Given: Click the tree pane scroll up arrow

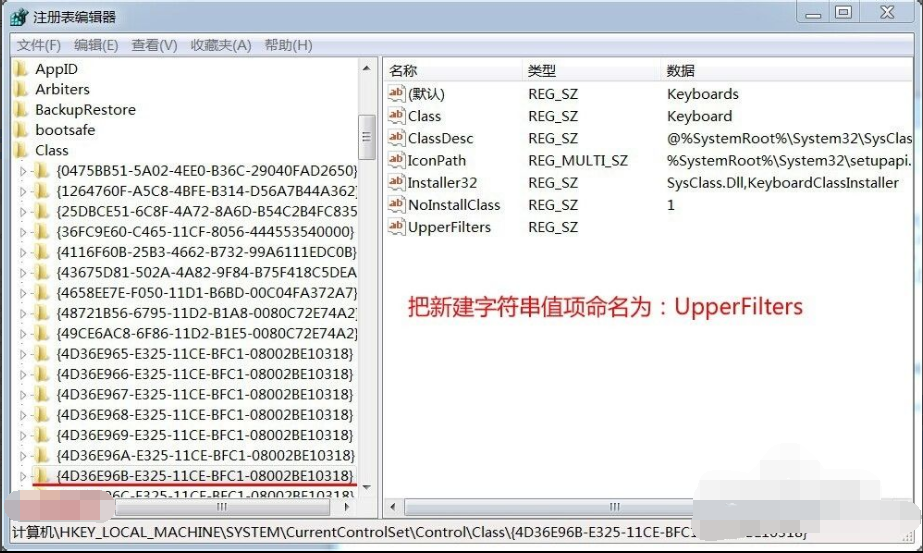Looking at the screenshot, I should coord(367,68).
